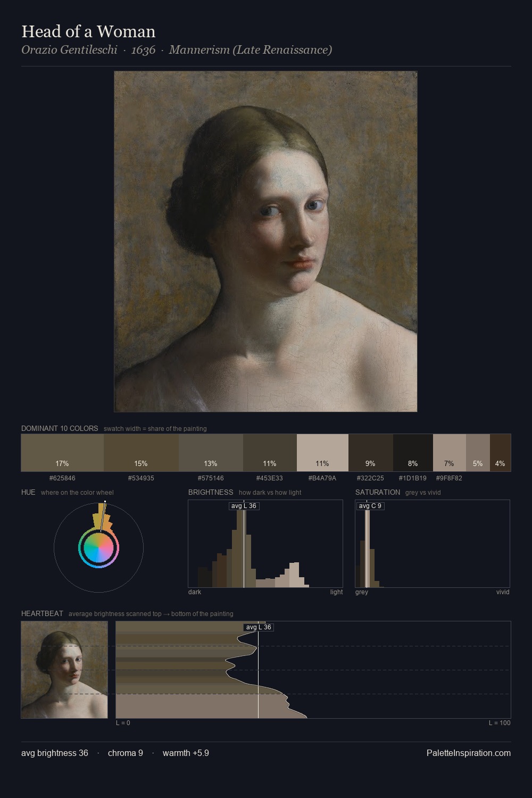The width and height of the screenshot is (532, 798).
Task: Click the 'light' brightness axis label
Action: point(336,592)
